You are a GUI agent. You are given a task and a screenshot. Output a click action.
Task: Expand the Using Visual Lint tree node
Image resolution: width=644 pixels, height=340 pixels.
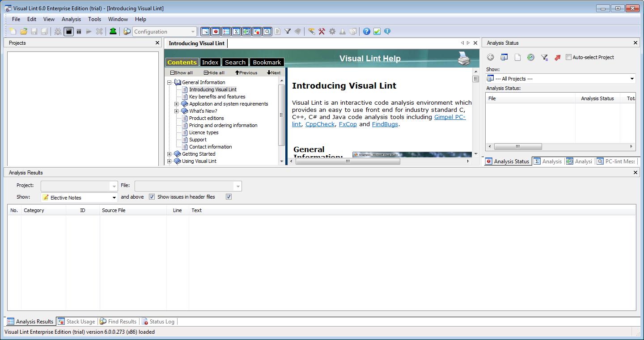point(169,161)
